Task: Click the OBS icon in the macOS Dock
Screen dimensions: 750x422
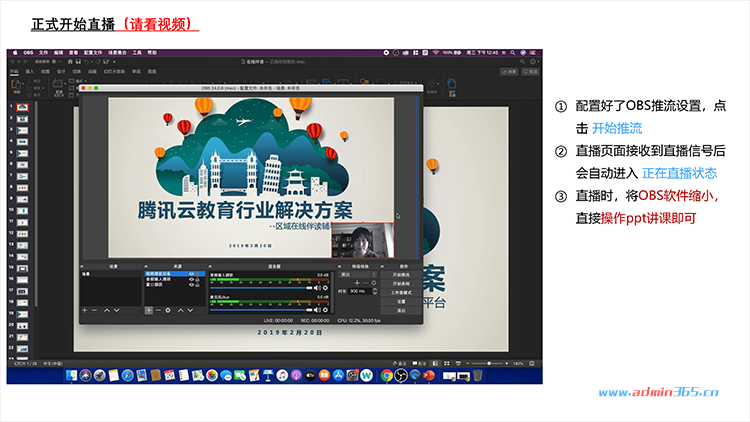Action: point(401,376)
